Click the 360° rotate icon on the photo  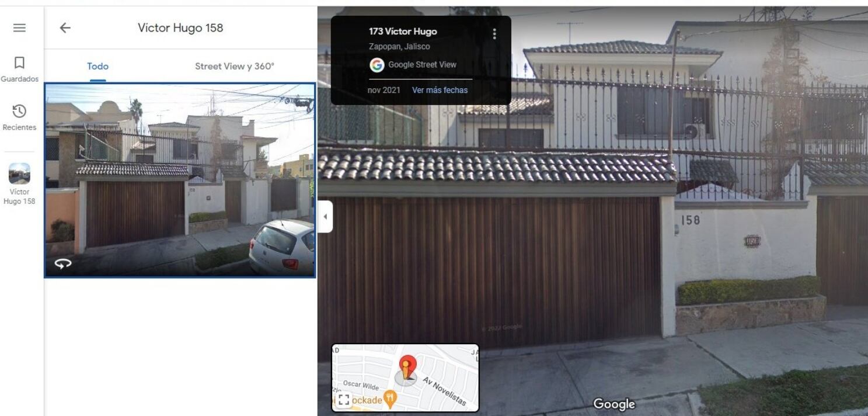63,264
